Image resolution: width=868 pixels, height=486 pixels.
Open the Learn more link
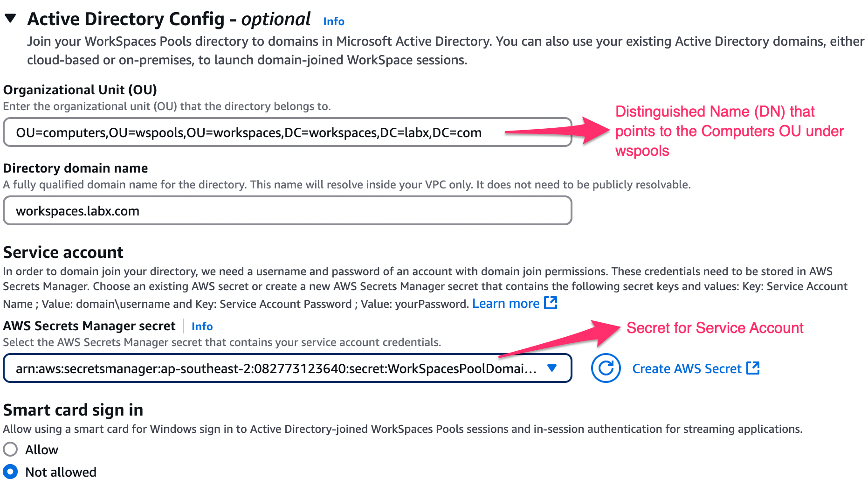pos(506,304)
